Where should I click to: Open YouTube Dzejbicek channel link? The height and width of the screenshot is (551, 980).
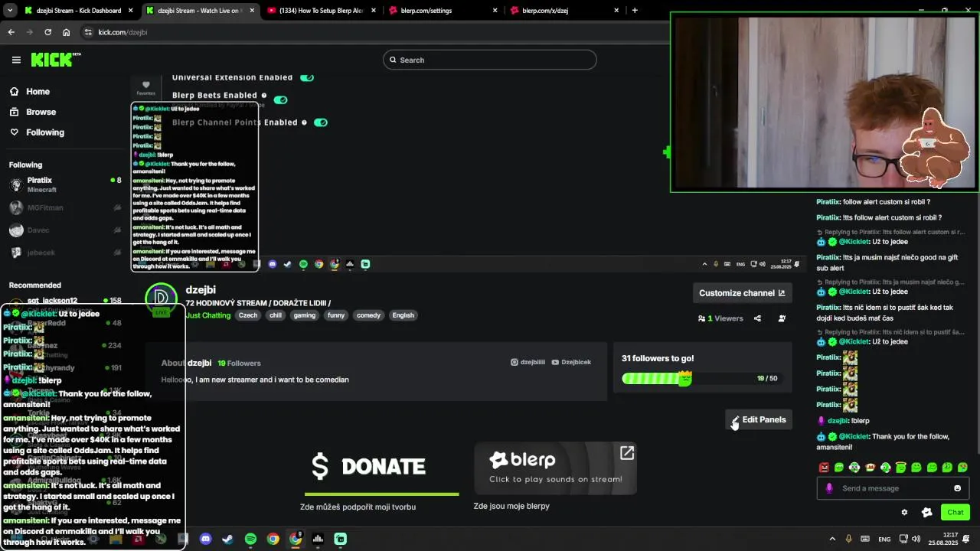point(571,362)
